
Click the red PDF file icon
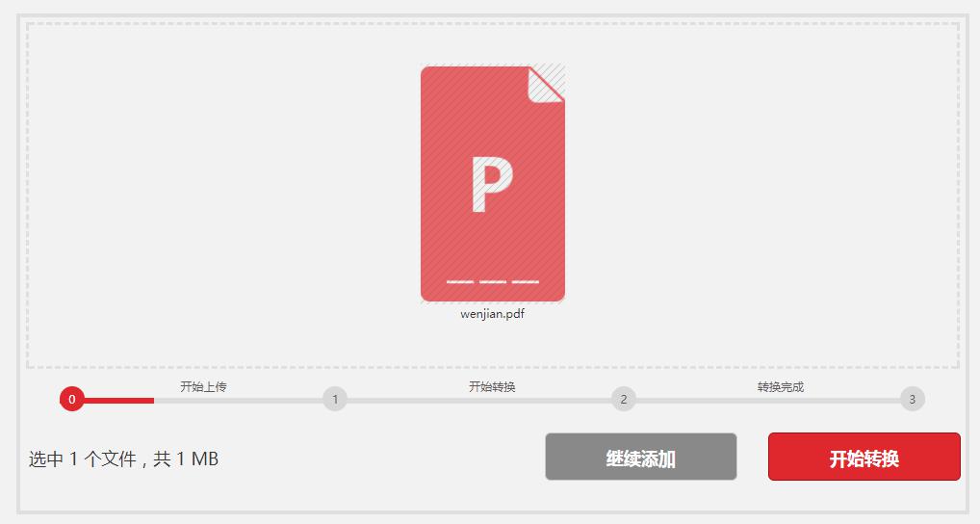click(x=493, y=184)
